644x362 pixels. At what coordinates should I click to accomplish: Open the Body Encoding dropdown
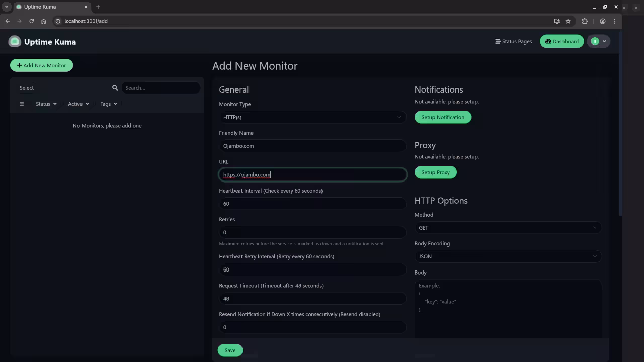(x=508, y=256)
